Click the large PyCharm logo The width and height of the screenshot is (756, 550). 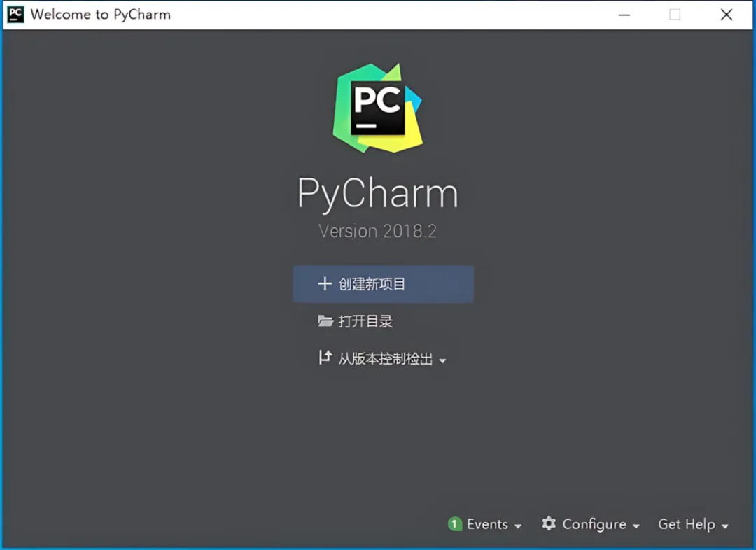[377, 108]
